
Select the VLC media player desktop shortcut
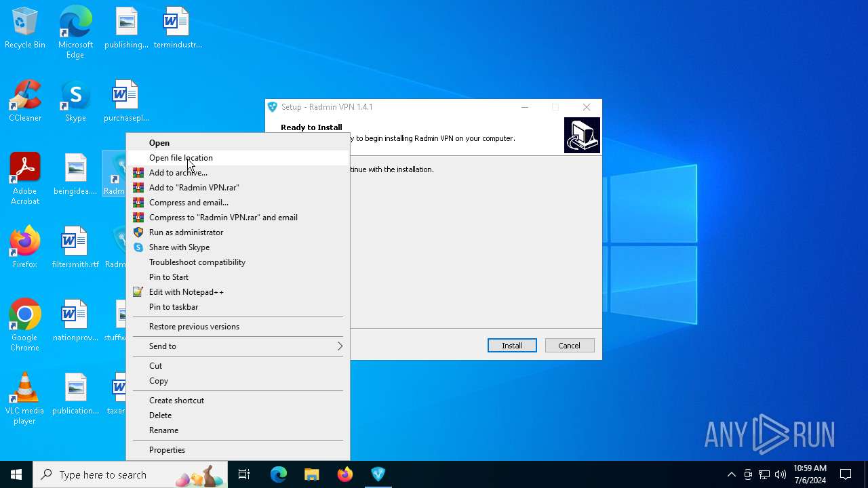[25, 399]
